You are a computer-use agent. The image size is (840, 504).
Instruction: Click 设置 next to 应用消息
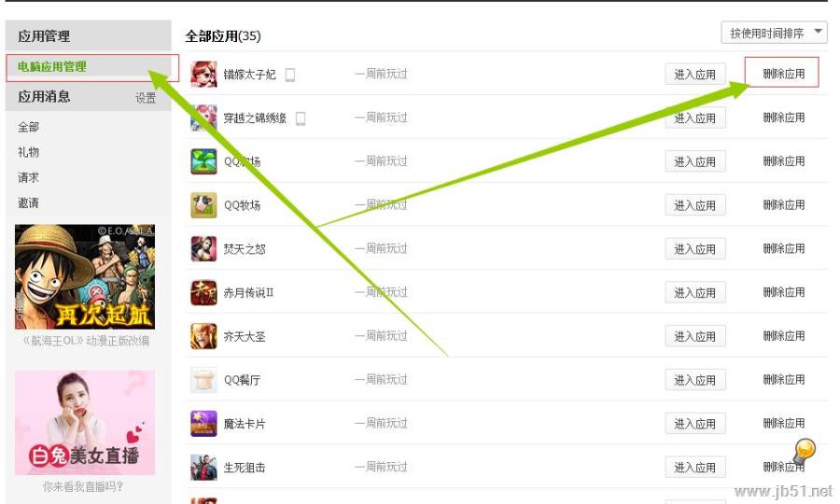pyautogui.click(x=146, y=97)
